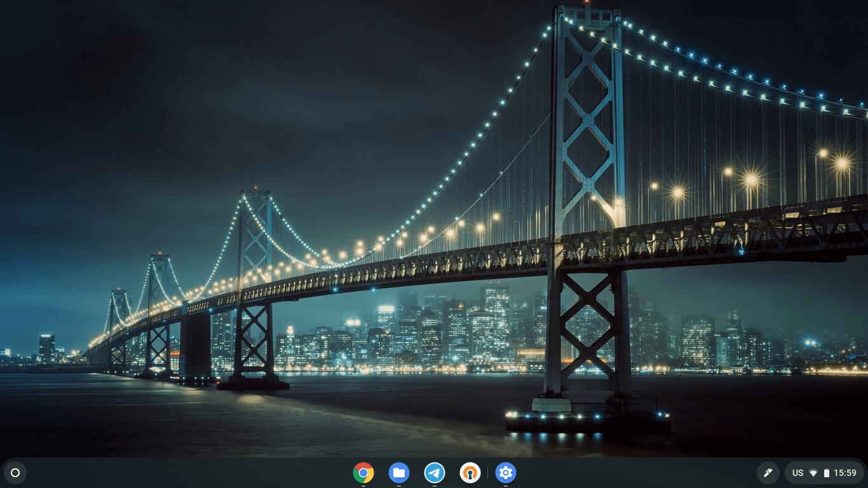
Task: Open the launcher from the shelf
Action: point(15,473)
